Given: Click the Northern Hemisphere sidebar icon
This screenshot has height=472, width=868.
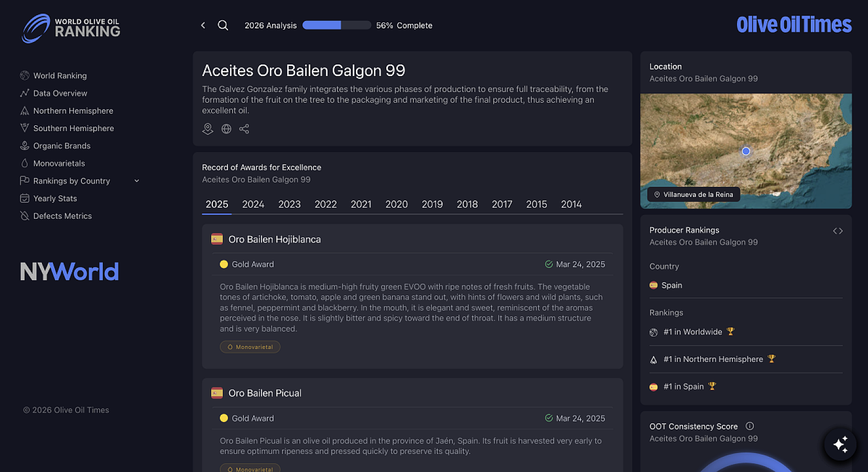Looking at the screenshot, I should [25, 111].
